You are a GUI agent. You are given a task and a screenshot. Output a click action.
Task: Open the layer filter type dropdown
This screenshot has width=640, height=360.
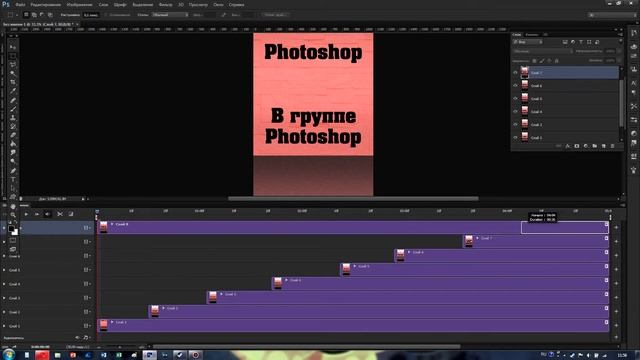tap(528, 42)
